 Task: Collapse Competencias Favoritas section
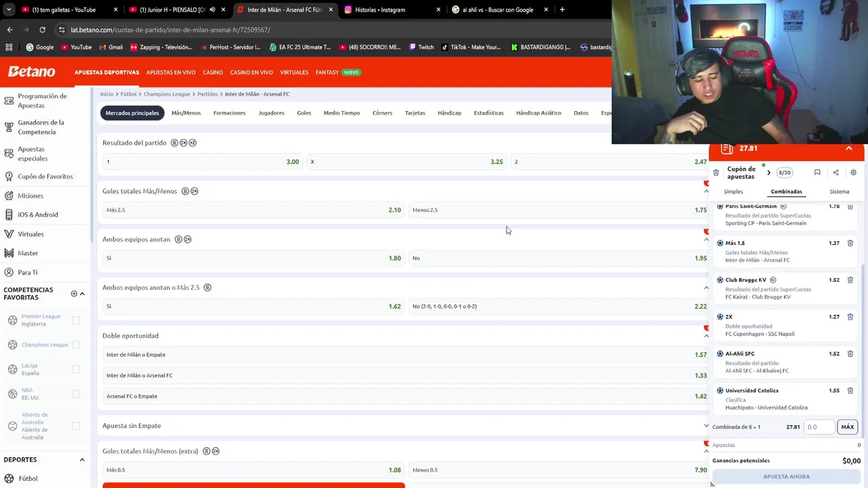coord(82,293)
